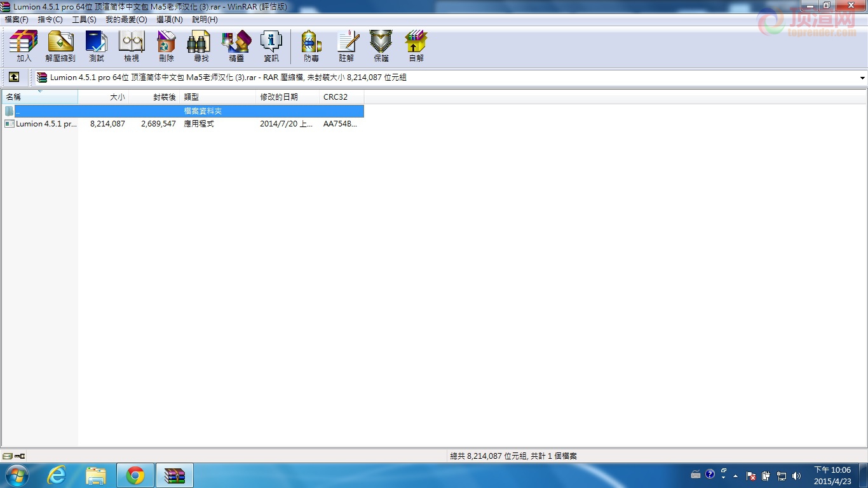The width and height of the screenshot is (868, 488).
Task: Click the archive path address field
Action: 446,78
